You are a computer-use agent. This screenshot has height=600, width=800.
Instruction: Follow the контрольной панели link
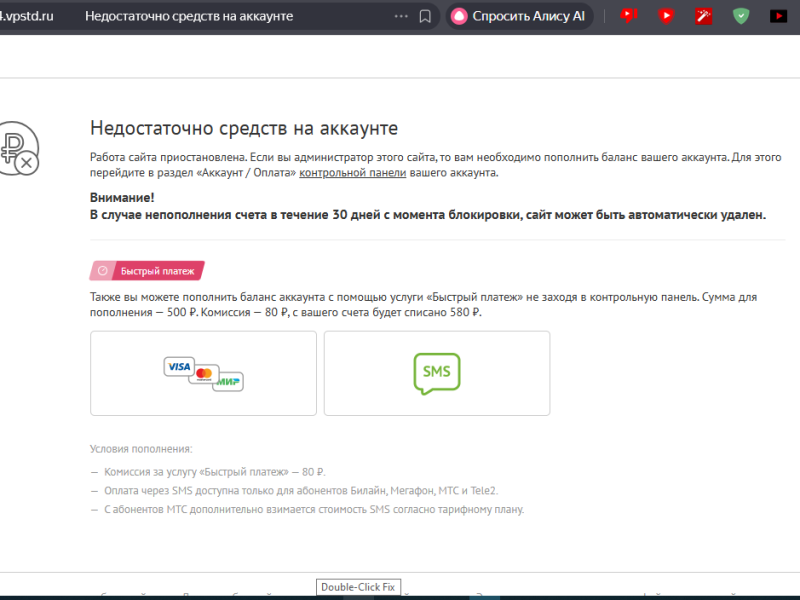click(x=352, y=173)
